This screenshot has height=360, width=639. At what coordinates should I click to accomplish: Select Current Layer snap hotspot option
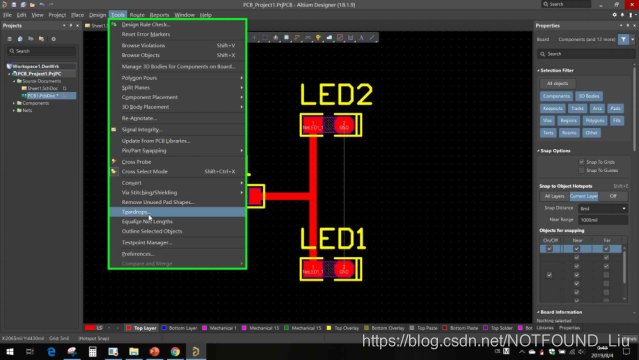pos(584,196)
